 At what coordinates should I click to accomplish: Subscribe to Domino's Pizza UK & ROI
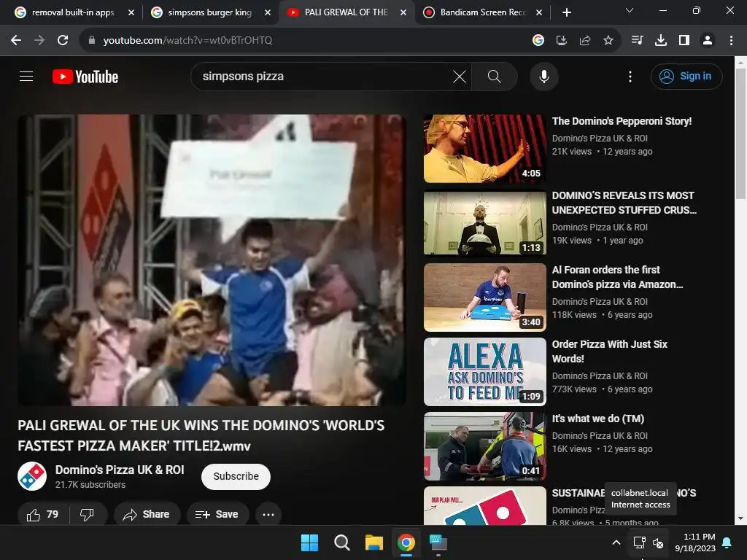pyautogui.click(x=236, y=476)
